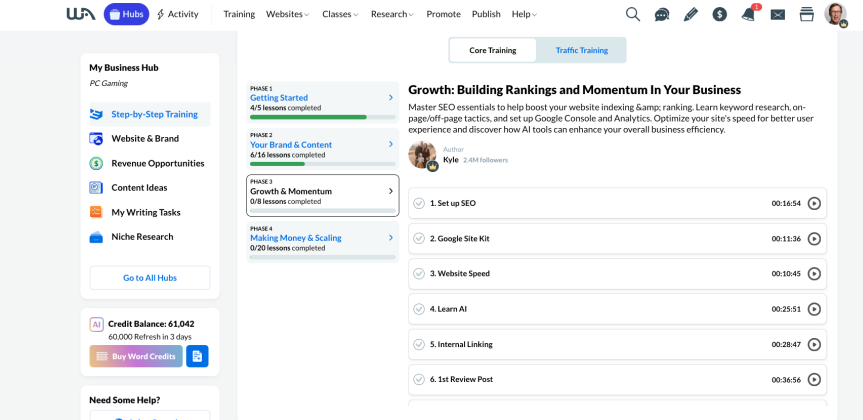The image size is (863, 420).
Task: Play the Learn AI lesson
Action: 813,309
